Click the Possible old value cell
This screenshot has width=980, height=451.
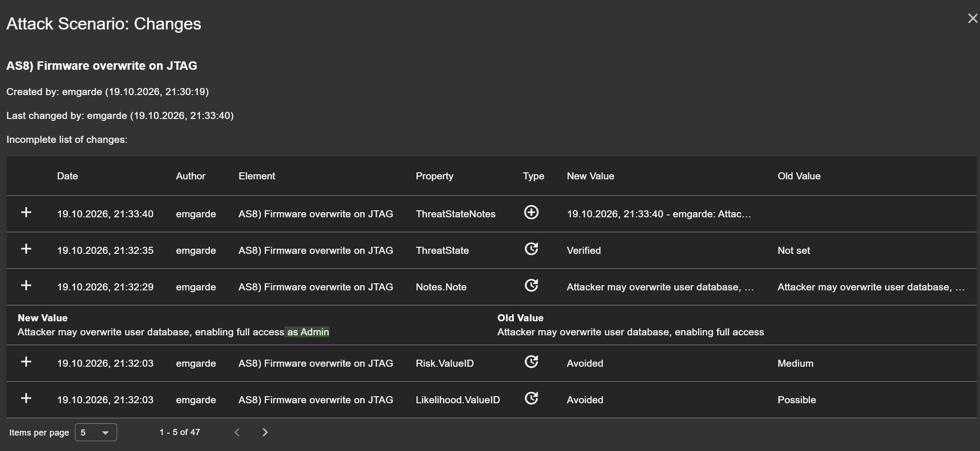[x=797, y=400]
